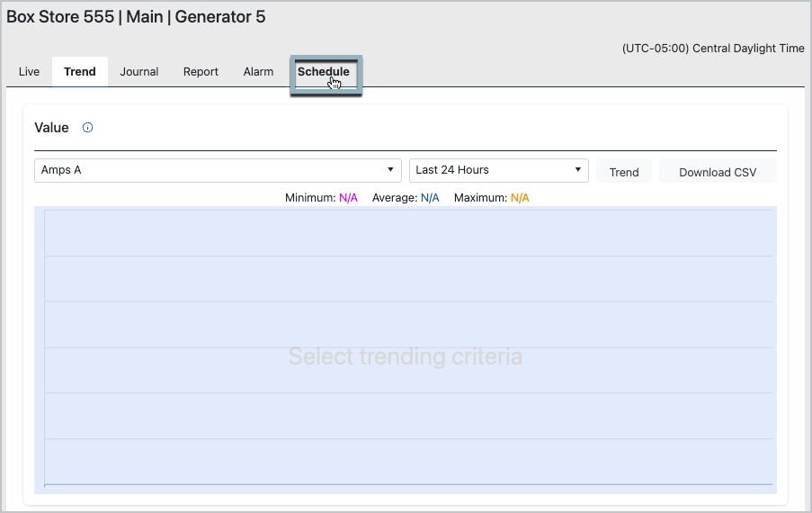Image resolution: width=812 pixels, height=513 pixels.
Task: Click the Average N/A value
Action: coord(430,198)
